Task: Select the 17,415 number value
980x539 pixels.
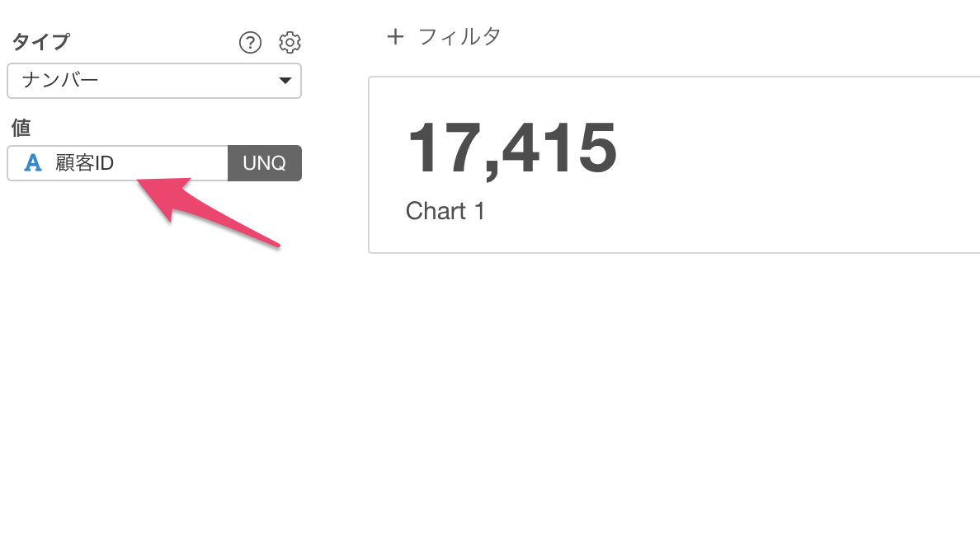Action: point(512,148)
